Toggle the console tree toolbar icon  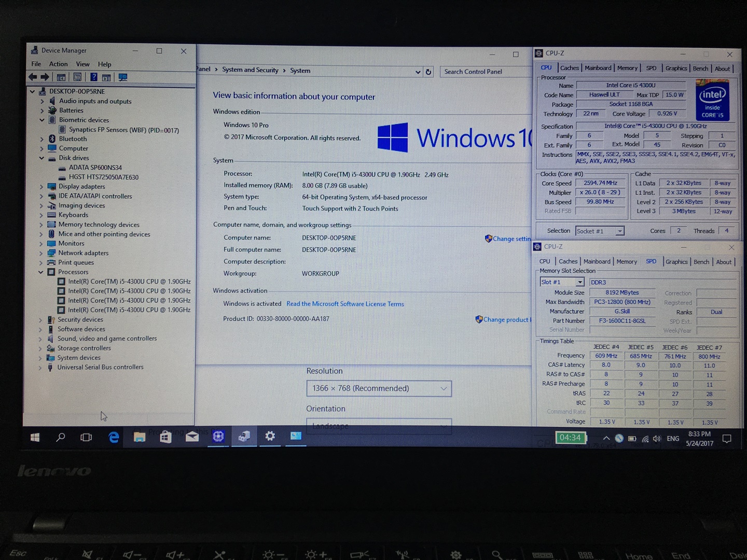click(x=61, y=77)
